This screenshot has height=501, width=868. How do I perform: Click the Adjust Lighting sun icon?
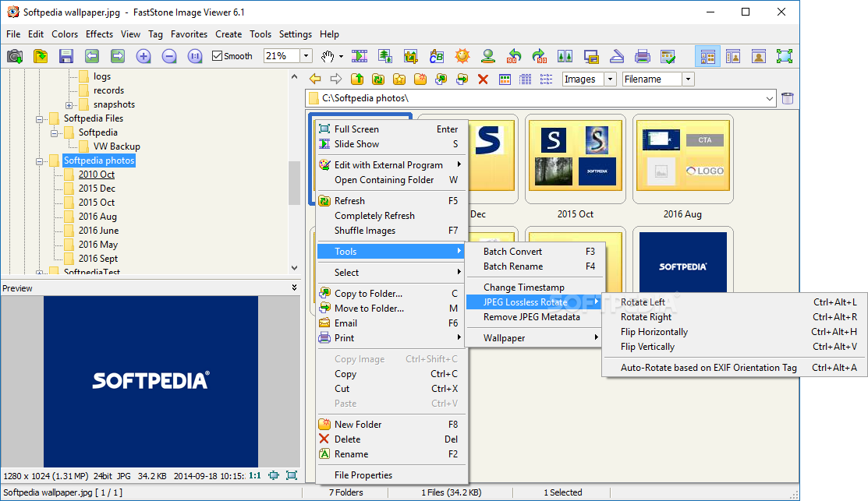click(462, 56)
